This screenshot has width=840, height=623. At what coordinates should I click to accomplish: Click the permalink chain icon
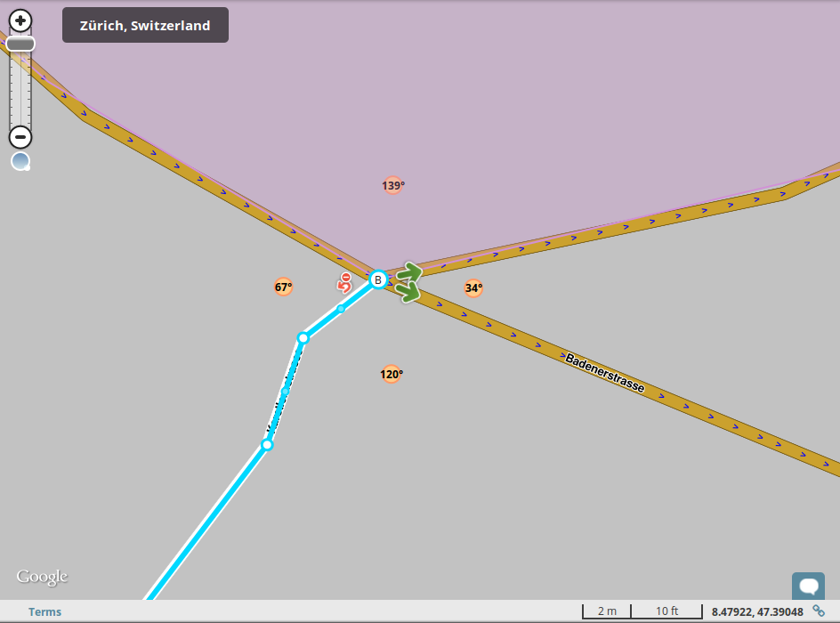(819, 611)
